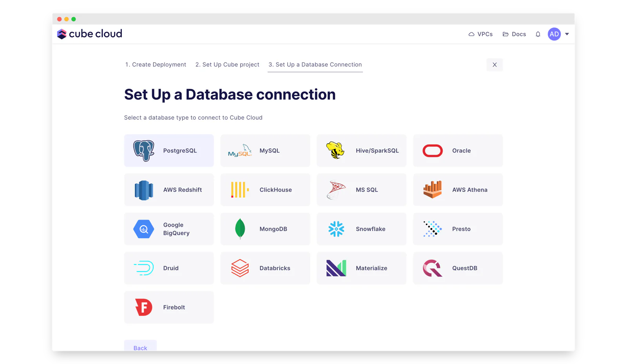Choose the QuestDB label
Viewport: 627px width, 364px height.
pyautogui.click(x=465, y=268)
